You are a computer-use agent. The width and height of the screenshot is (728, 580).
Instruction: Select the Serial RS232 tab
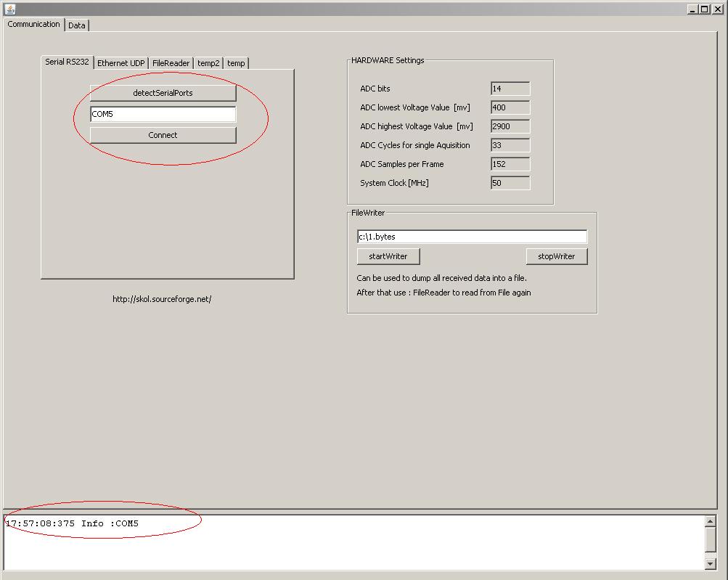point(67,62)
